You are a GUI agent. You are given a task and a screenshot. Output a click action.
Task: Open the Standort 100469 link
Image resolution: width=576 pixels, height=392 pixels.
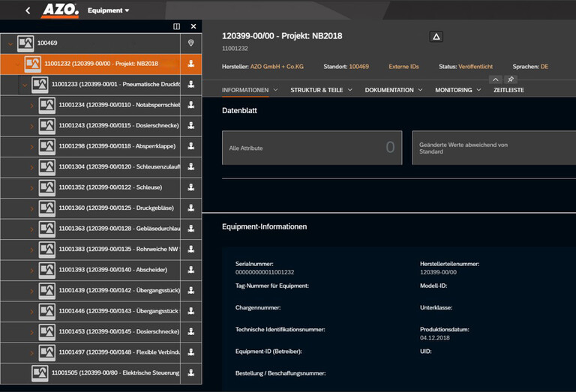[x=358, y=67]
